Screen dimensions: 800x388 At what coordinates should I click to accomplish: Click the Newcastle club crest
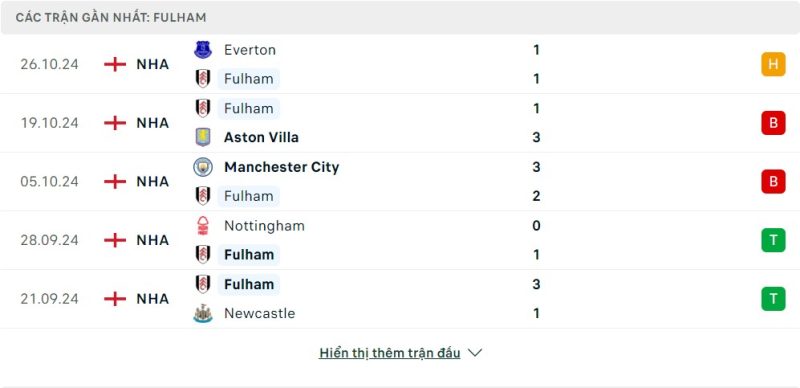pyautogui.click(x=203, y=313)
